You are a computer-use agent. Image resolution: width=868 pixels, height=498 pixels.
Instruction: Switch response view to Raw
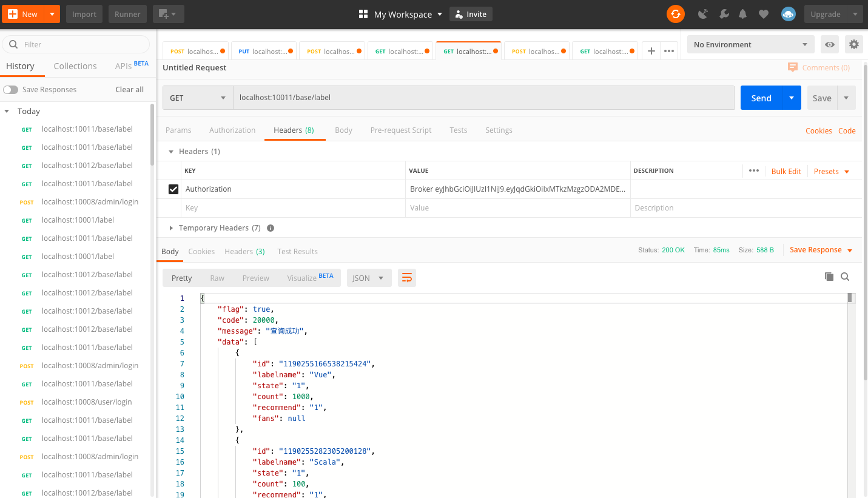[217, 278]
